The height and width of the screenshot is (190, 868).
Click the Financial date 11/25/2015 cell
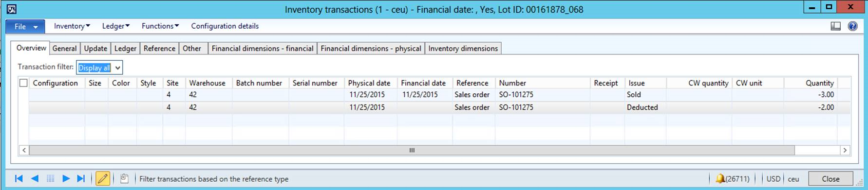tap(425, 95)
